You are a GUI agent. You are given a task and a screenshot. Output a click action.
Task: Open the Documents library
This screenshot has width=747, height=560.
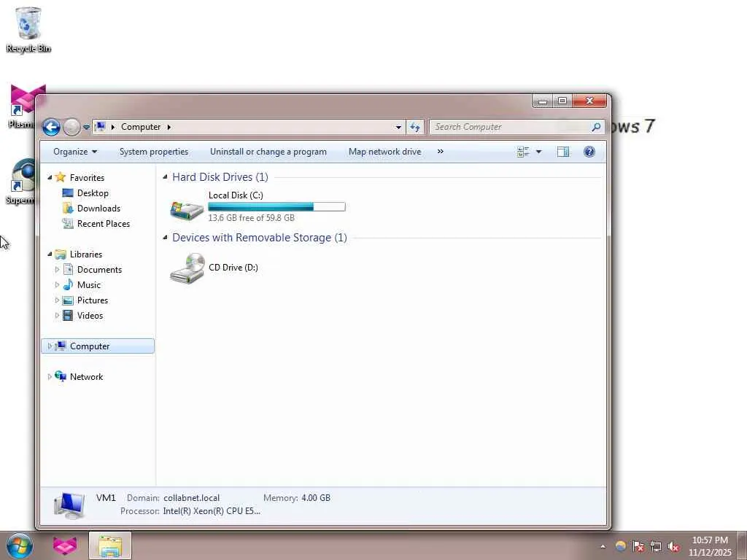(x=93, y=270)
